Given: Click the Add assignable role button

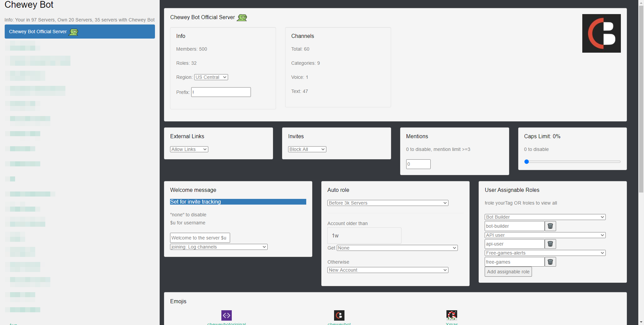Looking at the screenshot, I should (x=508, y=272).
